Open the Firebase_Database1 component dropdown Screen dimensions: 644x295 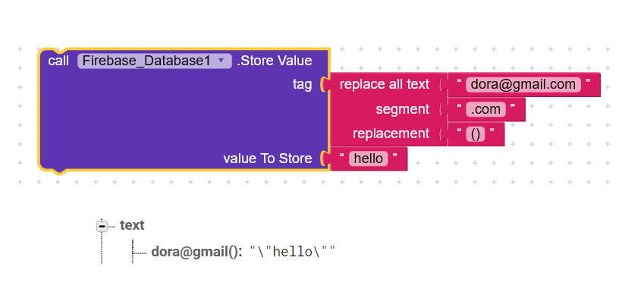tap(155, 61)
